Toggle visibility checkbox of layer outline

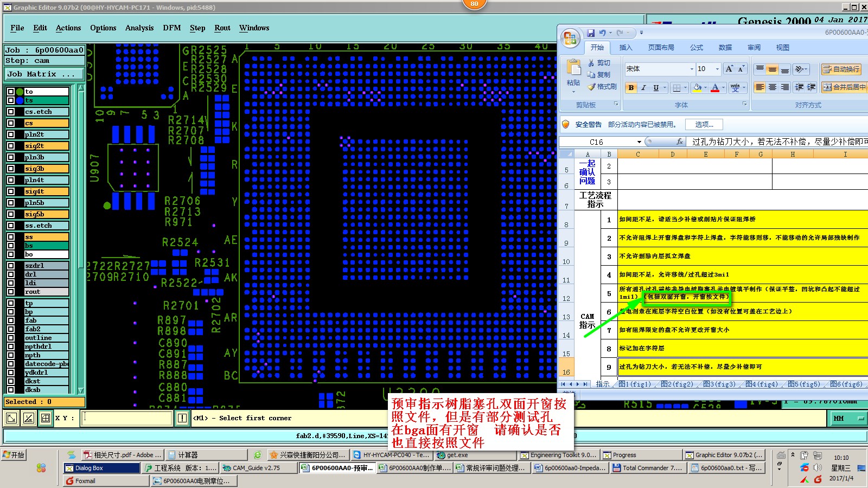(x=11, y=338)
